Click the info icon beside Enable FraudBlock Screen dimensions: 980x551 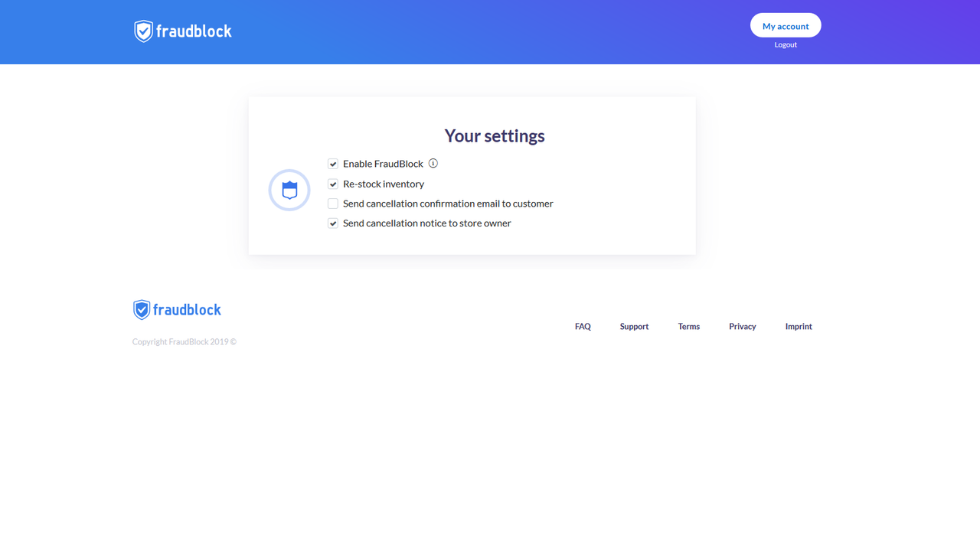[x=433, y=163]
